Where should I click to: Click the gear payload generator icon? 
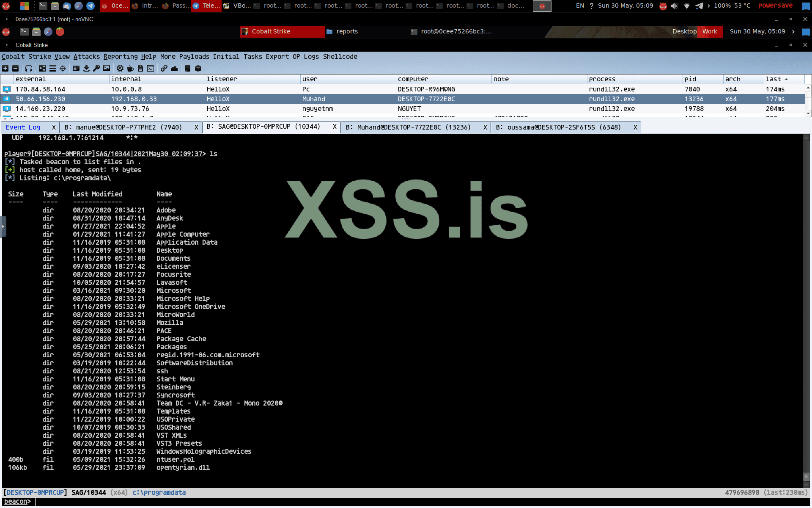tap(120, 68)
